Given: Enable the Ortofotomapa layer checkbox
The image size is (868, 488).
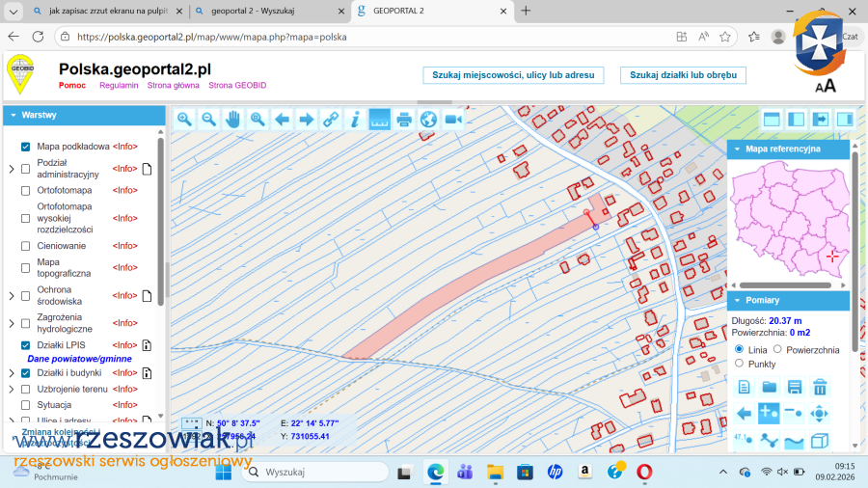Looking at the screenshot, I should click(26, 191).
